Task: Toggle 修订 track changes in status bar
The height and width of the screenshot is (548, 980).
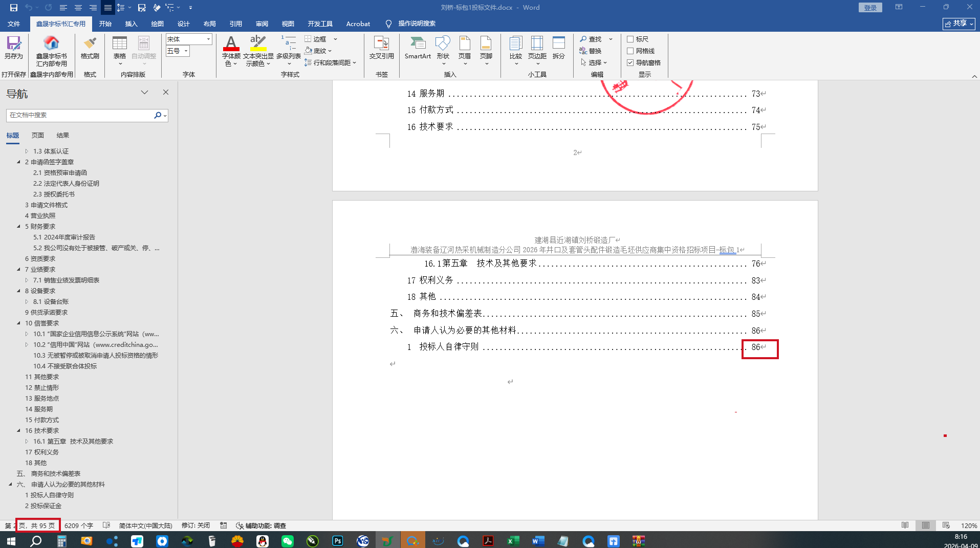Action: tap(195, 525)
